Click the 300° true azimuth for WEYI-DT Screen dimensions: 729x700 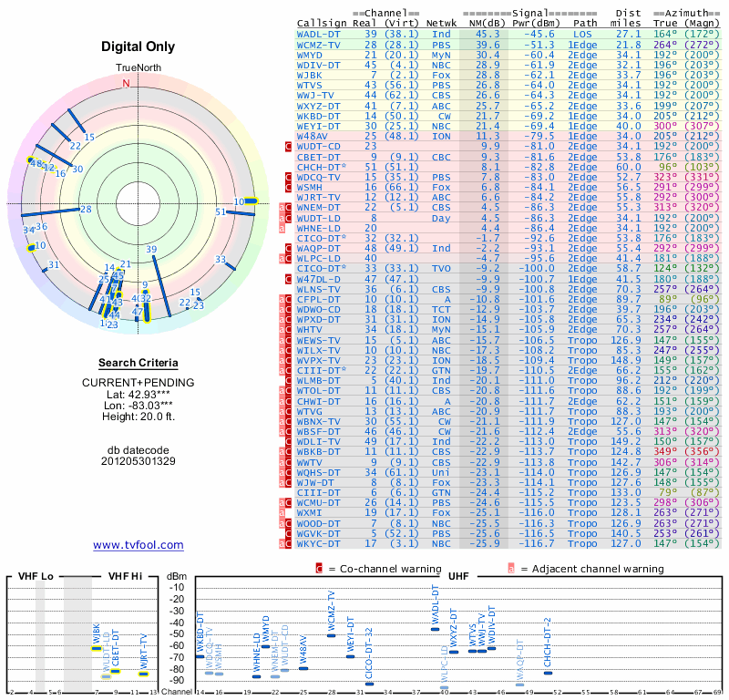coord(665,126)
